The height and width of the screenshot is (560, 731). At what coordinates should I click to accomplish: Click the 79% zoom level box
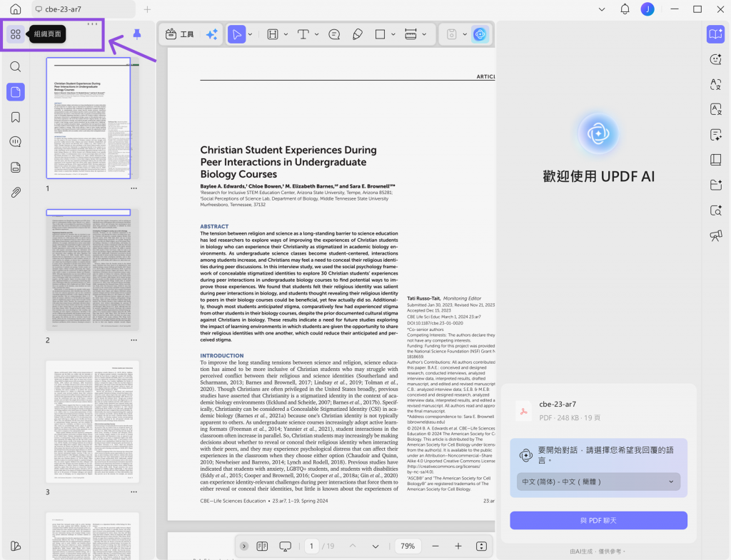[408, 546]
